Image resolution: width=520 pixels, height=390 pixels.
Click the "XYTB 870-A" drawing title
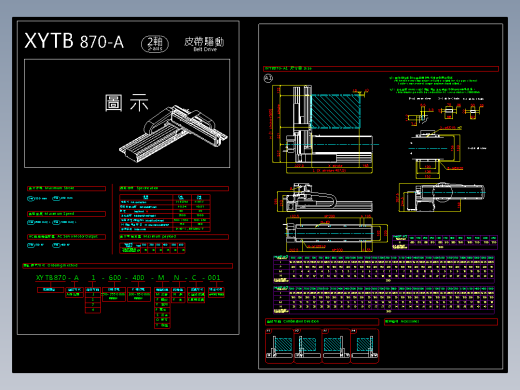(74, 41)
